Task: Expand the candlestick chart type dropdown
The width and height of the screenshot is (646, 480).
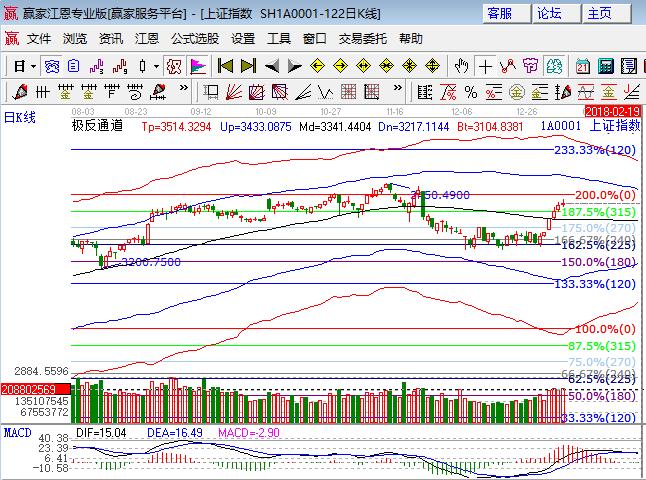Action: 156,66
